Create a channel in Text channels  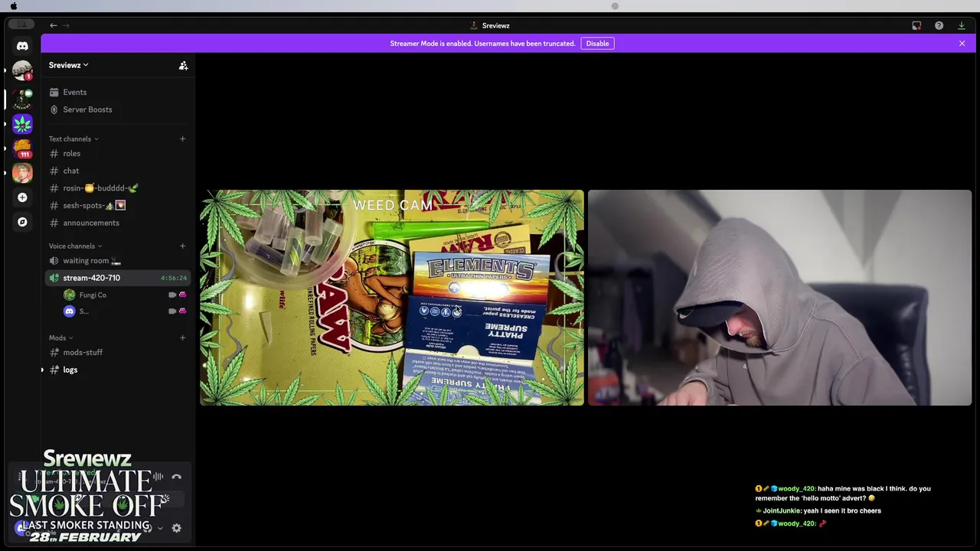point(182,139)
